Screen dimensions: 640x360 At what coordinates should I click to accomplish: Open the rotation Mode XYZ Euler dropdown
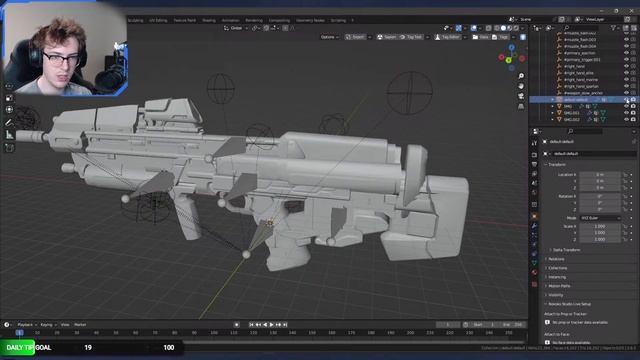pyautogui.click(x=600, y=218)
